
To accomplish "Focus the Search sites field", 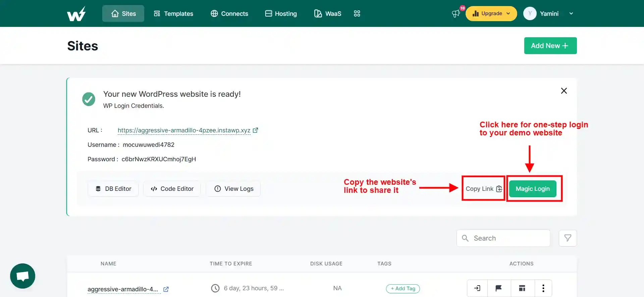I will pos(503,238).
